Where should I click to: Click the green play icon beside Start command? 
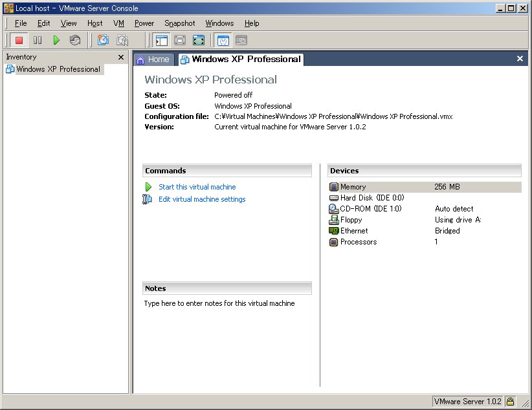148,187
